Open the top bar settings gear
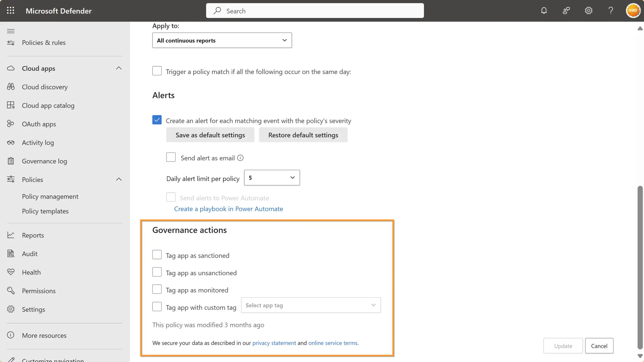 tap(588, 11)
